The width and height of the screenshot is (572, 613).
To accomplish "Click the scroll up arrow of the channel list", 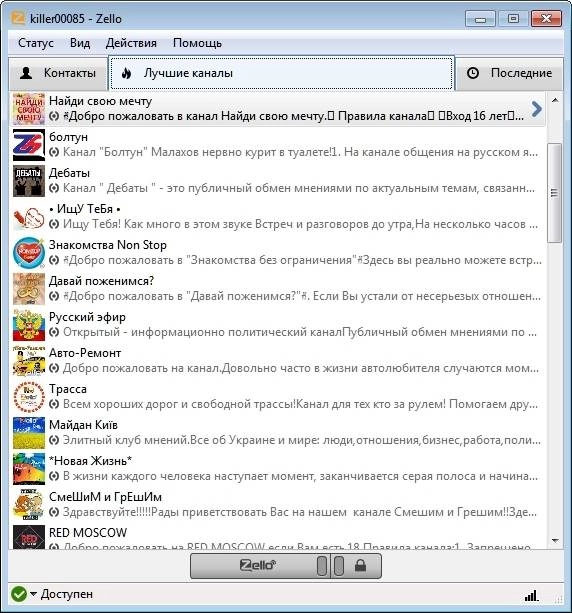I will click(x=555, y=100).
